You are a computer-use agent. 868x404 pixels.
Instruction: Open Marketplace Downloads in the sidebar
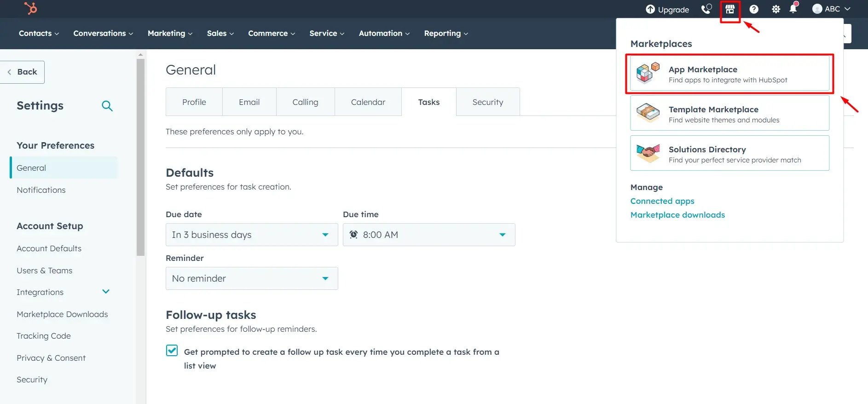point(62,314)
